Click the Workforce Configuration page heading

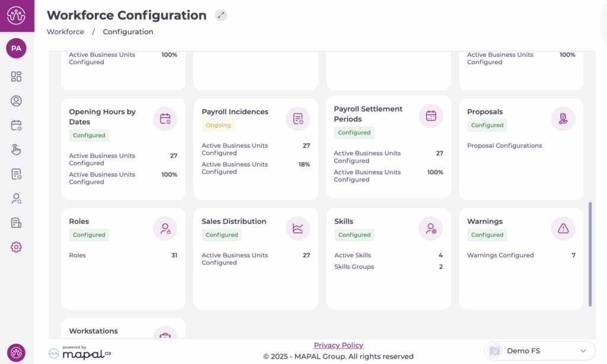click(127, 15)
